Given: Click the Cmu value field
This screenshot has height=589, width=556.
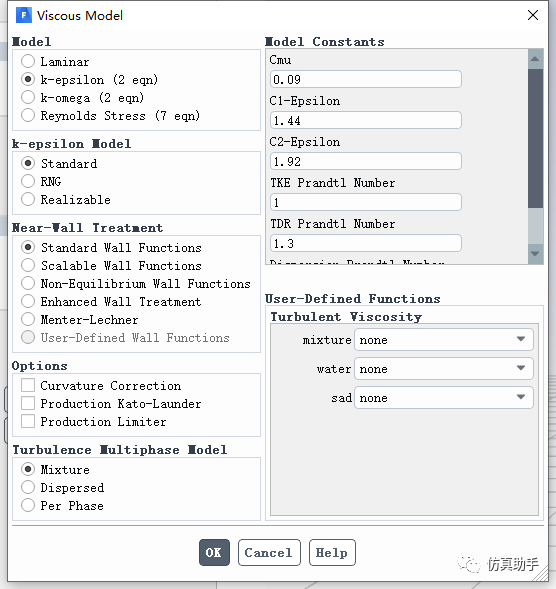Looking at the screenshot, I should point(366,79).
